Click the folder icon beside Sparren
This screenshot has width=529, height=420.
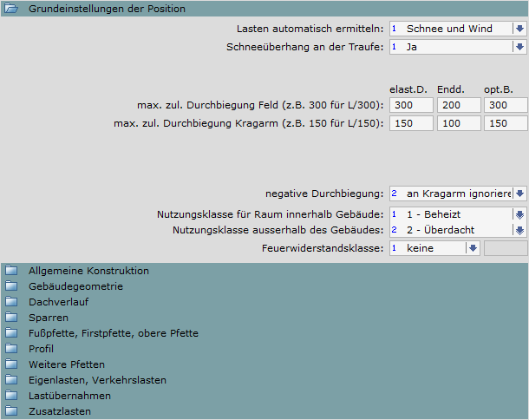11,318
